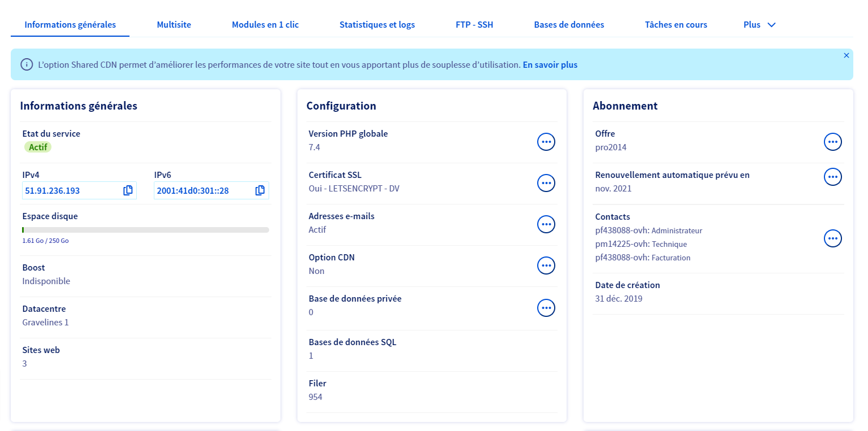The width and height of the screenshot is (868, 431).
Task: Open the Statistiques et logs tab
Action: (377, 25)
